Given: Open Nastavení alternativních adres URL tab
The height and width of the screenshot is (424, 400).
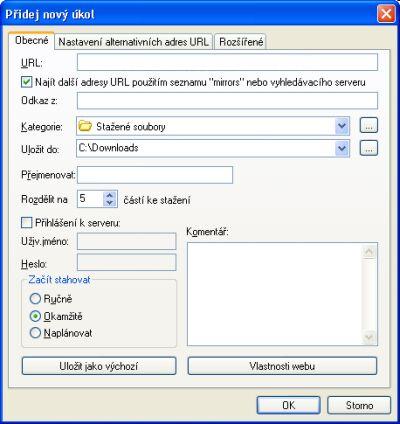Looking at the screenshot, I should pos(133,42).
